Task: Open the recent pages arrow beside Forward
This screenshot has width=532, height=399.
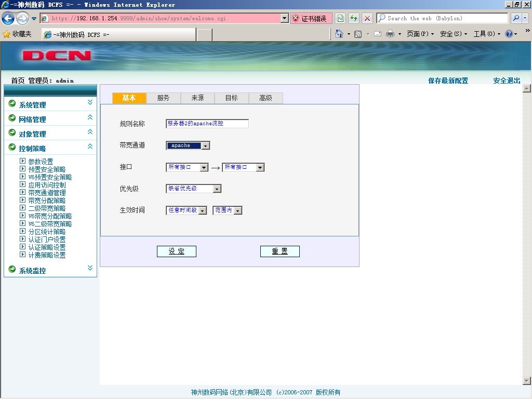Action: (34, 19)
